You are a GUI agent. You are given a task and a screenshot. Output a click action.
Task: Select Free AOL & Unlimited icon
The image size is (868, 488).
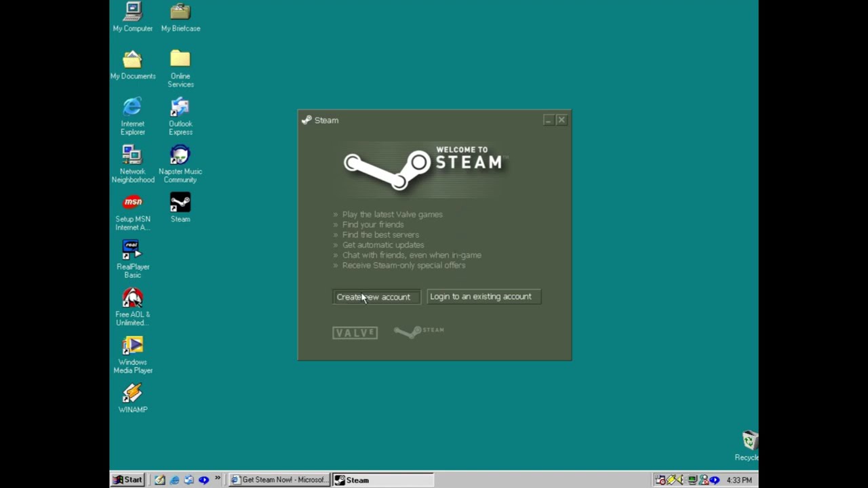coord(133,306)
